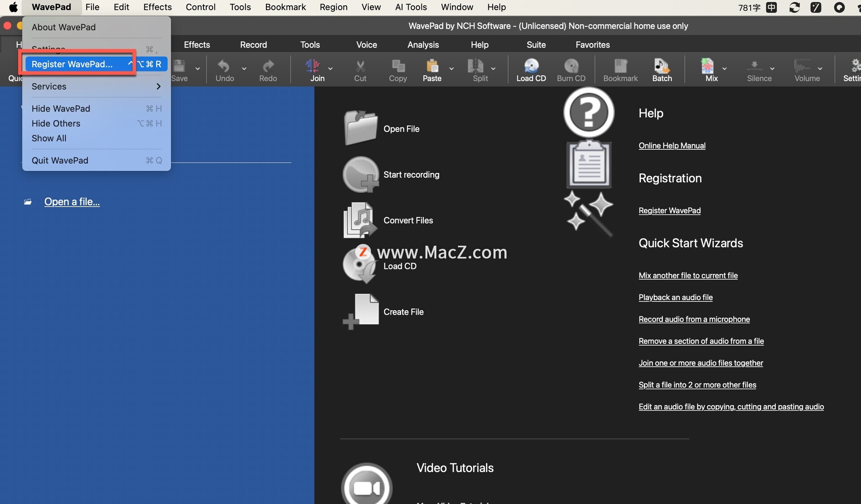This screenshot has width=861, height=504.
Task: Click the Copy toolbar icon
Action: 398,66
